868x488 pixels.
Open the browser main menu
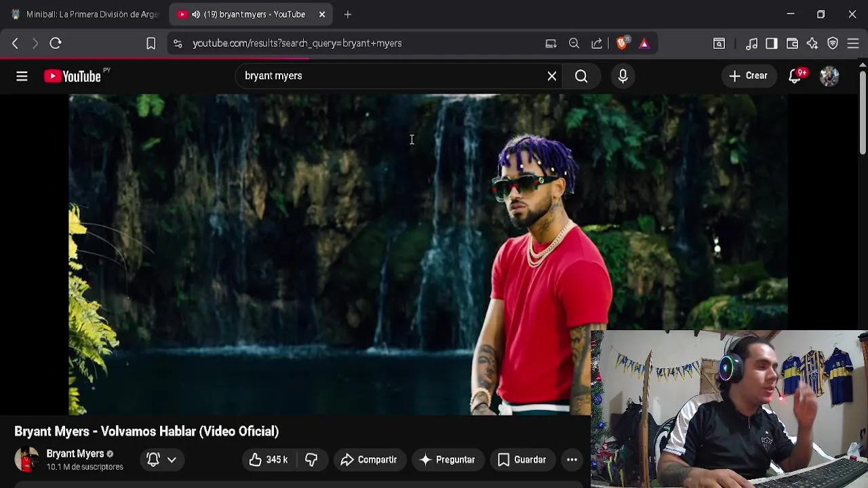tap(853, 43)
